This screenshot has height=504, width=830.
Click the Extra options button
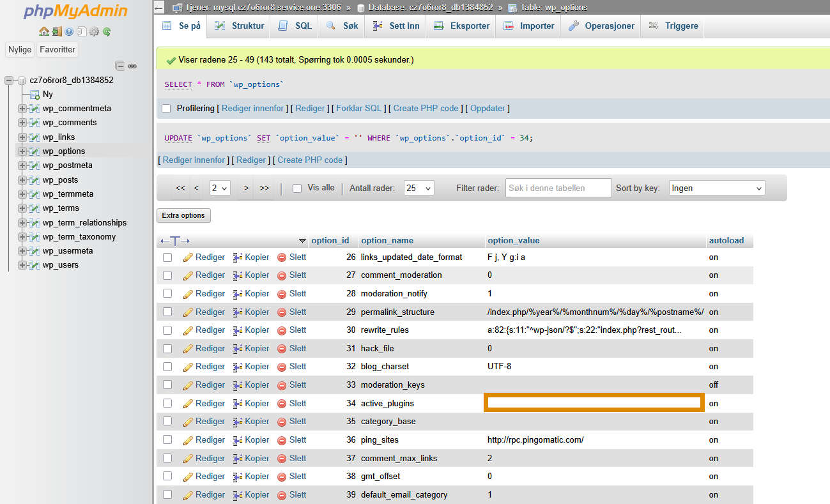[x=183, y=216]
